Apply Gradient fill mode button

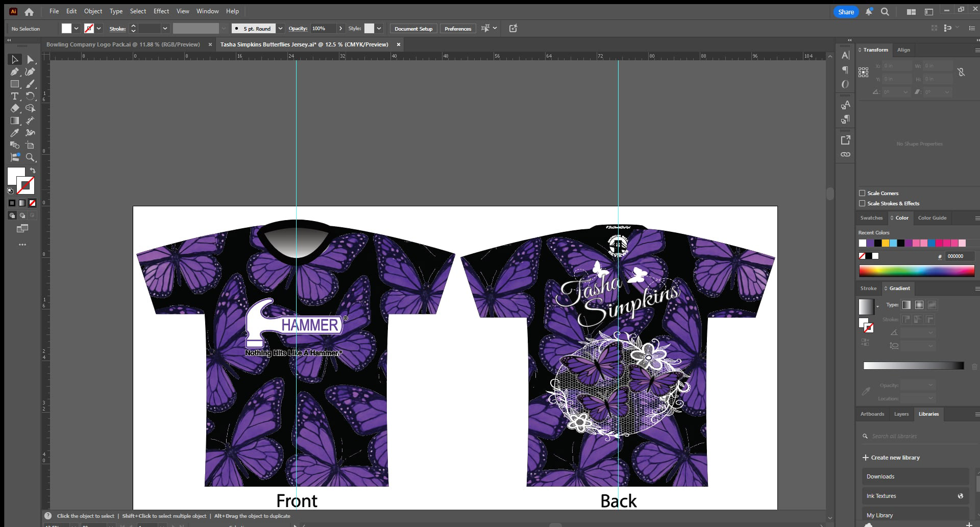22,203
